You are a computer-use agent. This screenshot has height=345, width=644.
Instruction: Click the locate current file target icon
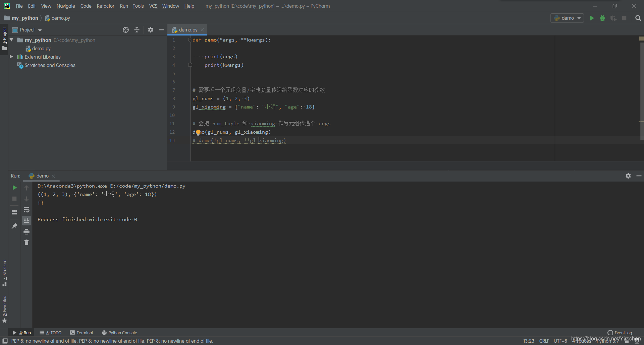(x=126, y=30)
